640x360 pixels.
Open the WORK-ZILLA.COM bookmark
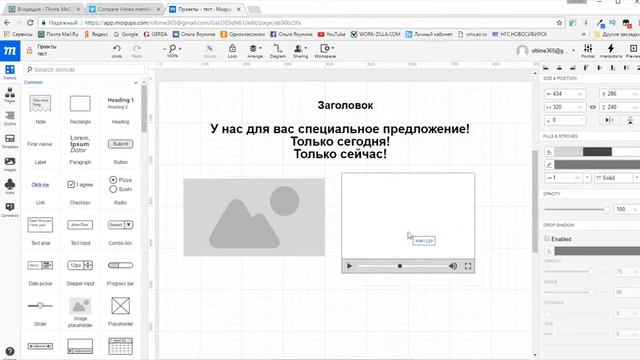point(376,34)
